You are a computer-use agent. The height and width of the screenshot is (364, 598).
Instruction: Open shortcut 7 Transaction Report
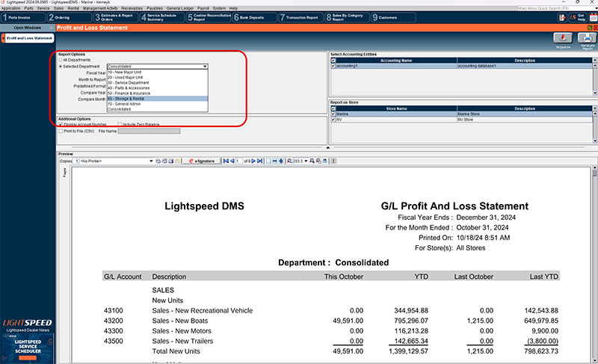point(301,17)
